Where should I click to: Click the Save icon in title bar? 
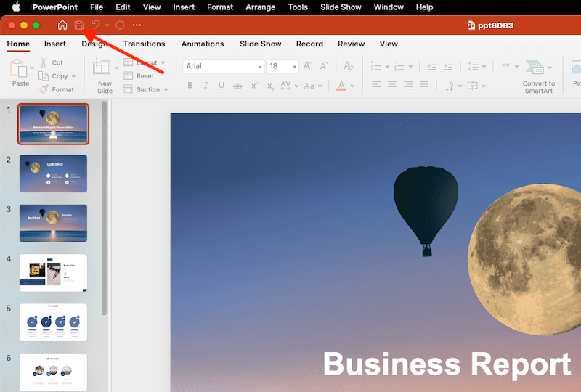pos(79,25)
